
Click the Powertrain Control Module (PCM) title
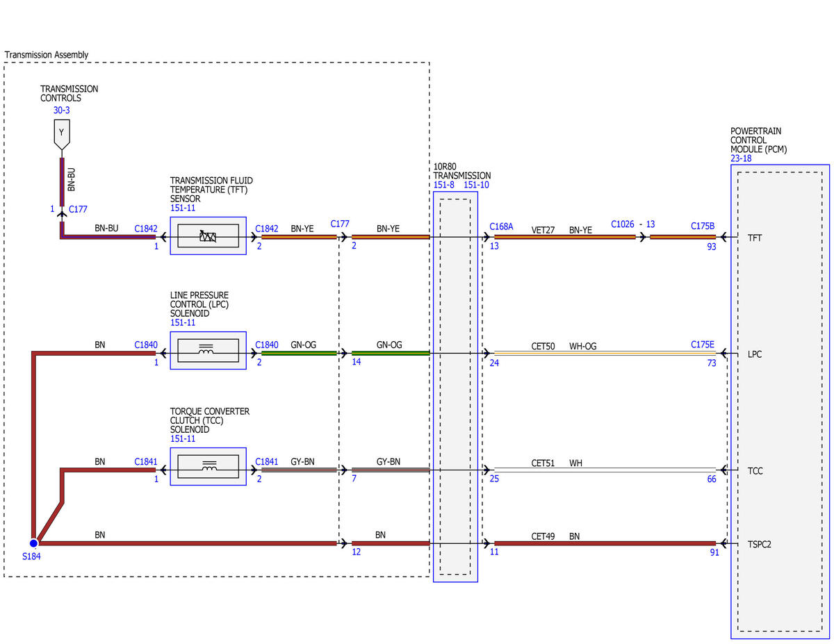pos(759,140)
